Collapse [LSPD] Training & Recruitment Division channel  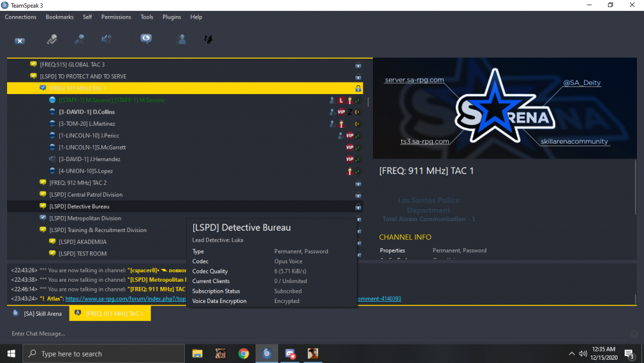(34, 230)
